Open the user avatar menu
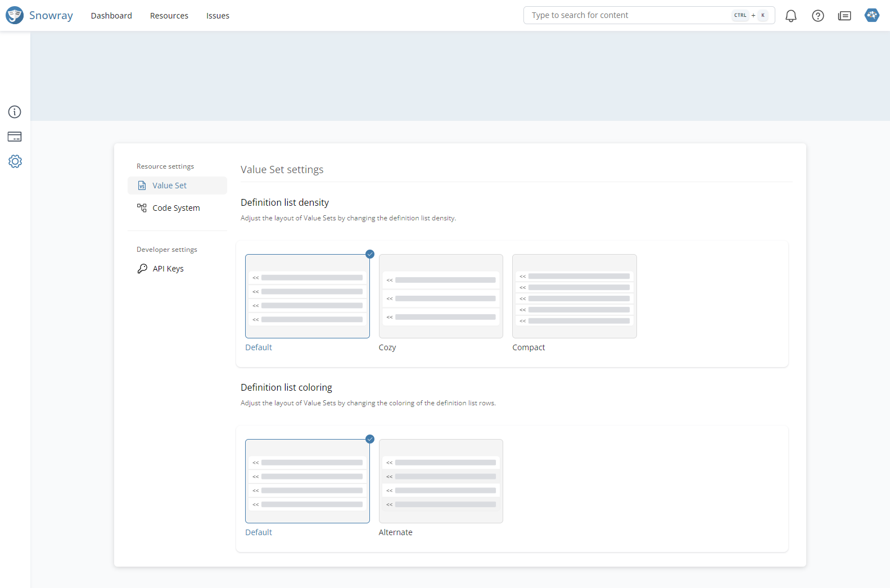This screenshot has height=588, width=890. [x=871, y=15]
